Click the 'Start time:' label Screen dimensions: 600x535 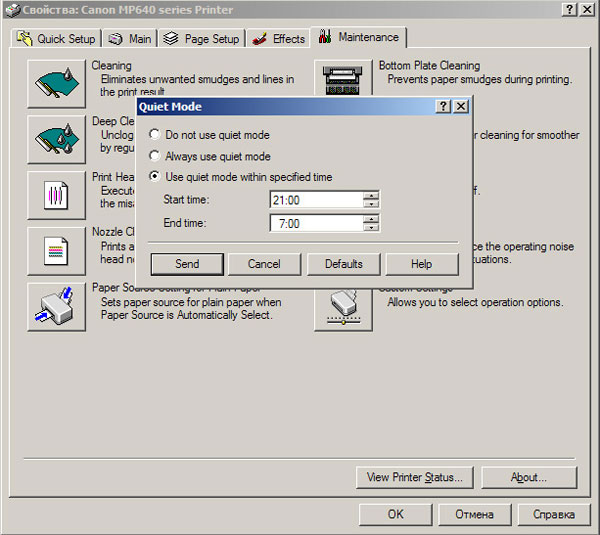point(186,199)
